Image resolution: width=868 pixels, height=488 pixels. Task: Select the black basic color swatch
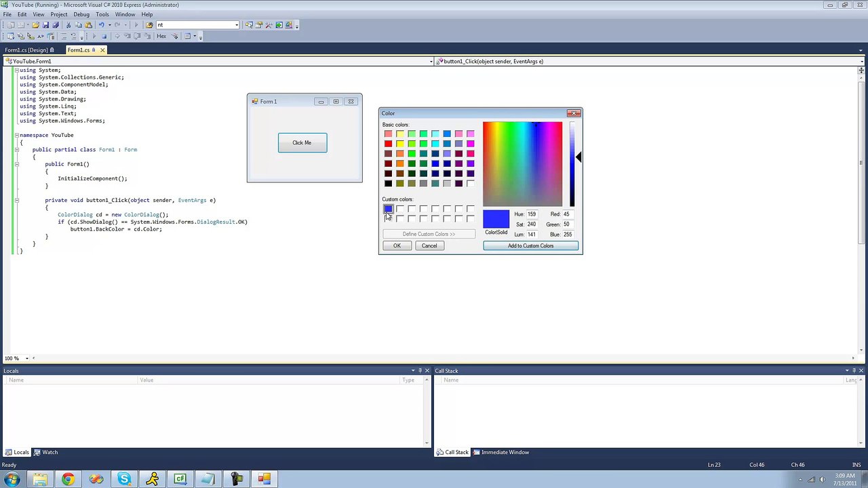point(388,183)
